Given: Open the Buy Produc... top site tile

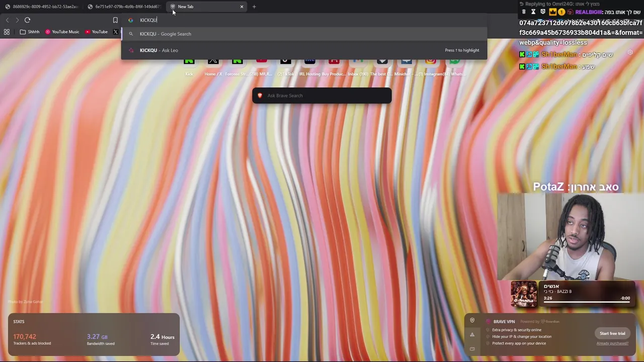Looking at the screenshot, I should tap(334, 66).
